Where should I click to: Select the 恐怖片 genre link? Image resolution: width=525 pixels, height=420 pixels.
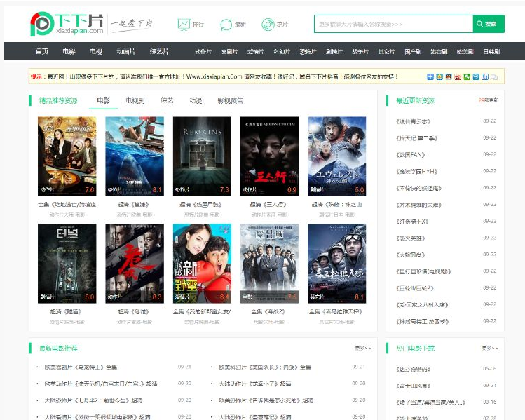point(308,52)
